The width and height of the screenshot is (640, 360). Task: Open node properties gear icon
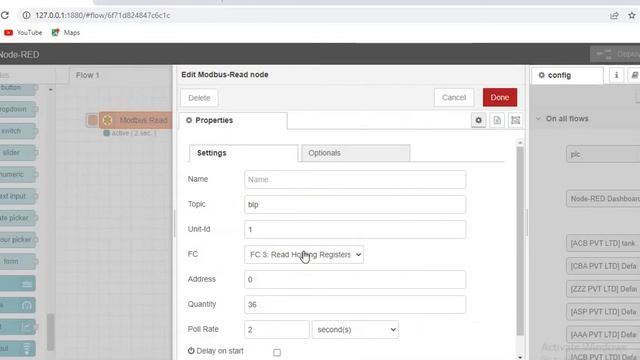pos(478,120)
